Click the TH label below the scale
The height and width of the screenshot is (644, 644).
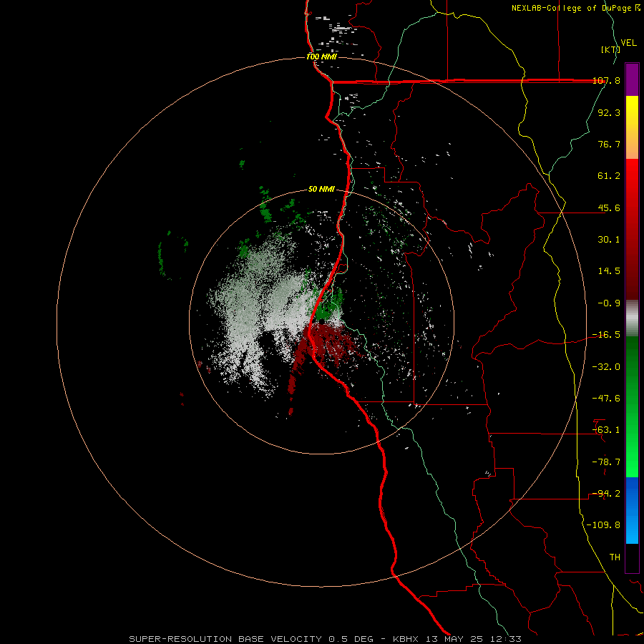tap(615, 557)
